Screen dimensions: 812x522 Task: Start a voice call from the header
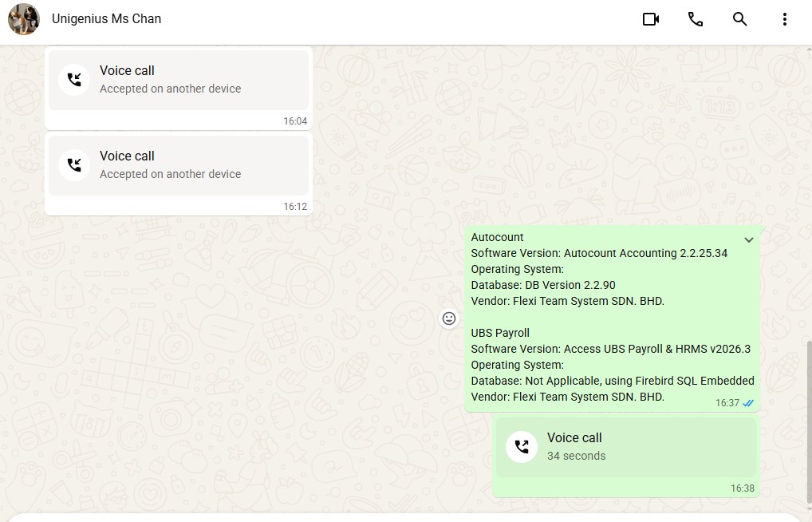coord(695,19)
